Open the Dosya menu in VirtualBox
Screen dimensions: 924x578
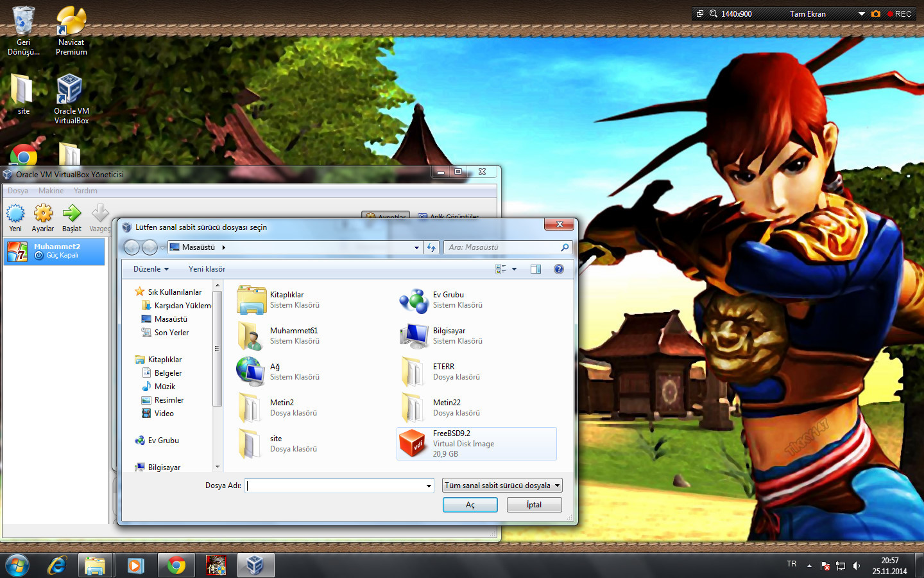pos(18,191)
